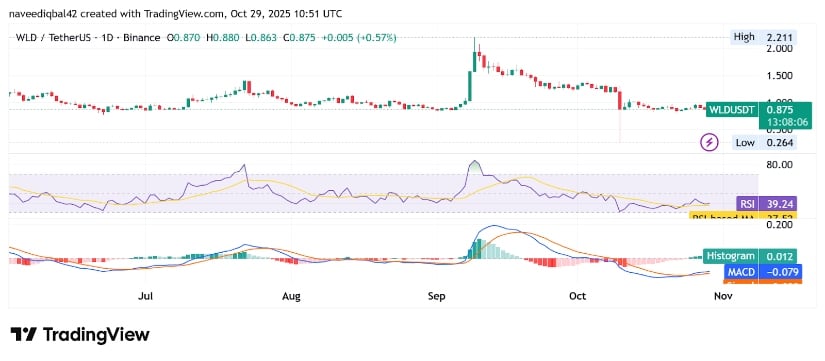The image size is (825, 361).
Task: Click the Histogram 0.012 label
Action: click(751, 256)
